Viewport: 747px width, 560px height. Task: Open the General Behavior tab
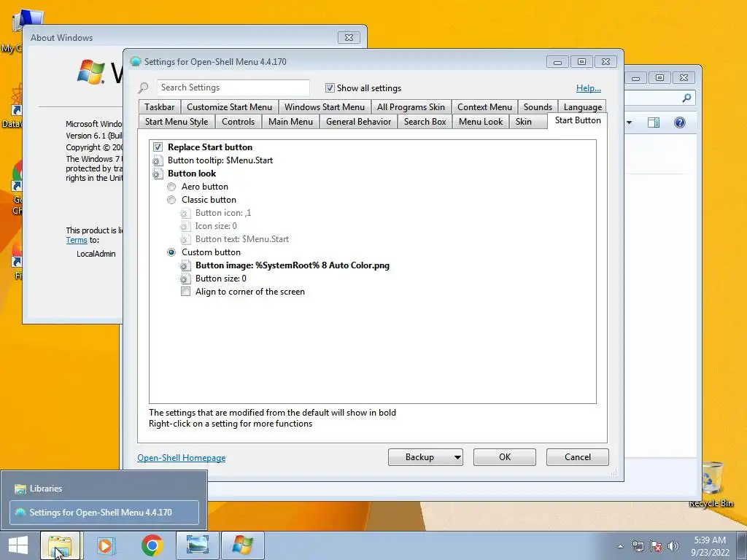coord(359,122)
